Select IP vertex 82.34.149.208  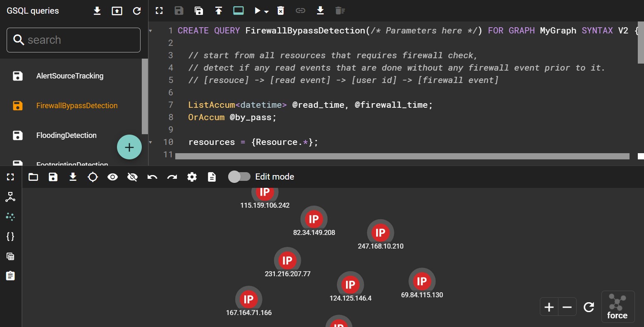(x=314, y=219)
